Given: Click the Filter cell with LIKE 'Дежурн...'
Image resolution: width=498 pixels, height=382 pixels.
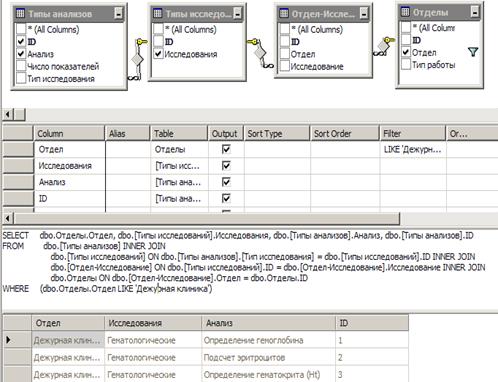Looking at the screenshot, I should [413, 150].
